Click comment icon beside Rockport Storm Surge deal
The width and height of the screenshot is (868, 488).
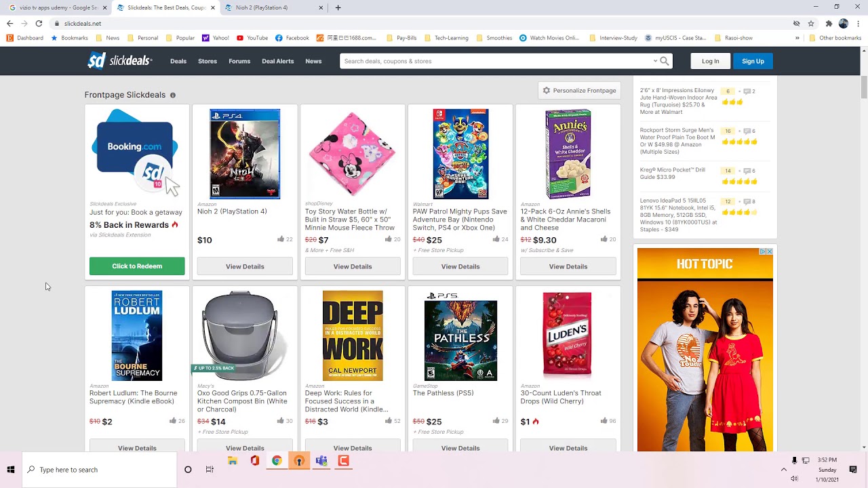tap(747, 131)
